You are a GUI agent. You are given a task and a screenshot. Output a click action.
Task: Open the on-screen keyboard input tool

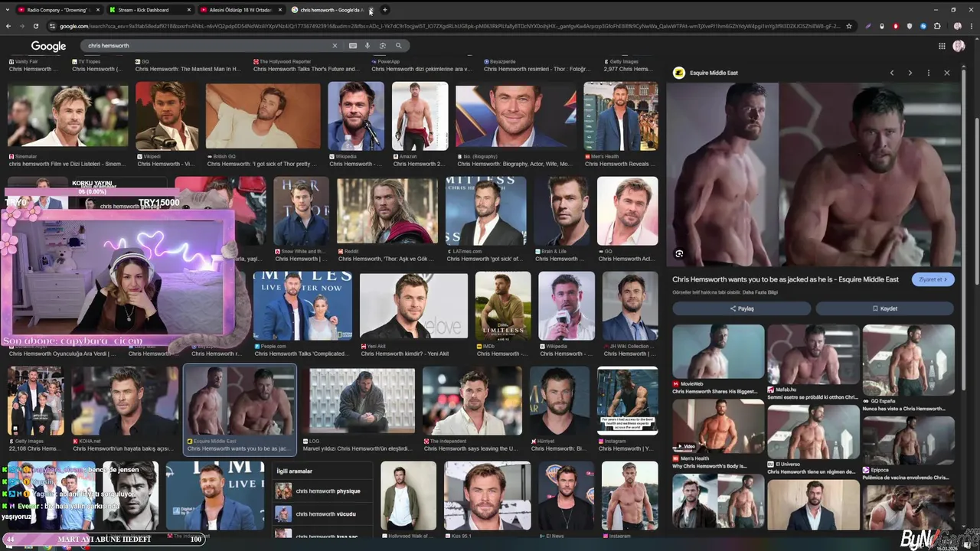coord(352,46)
